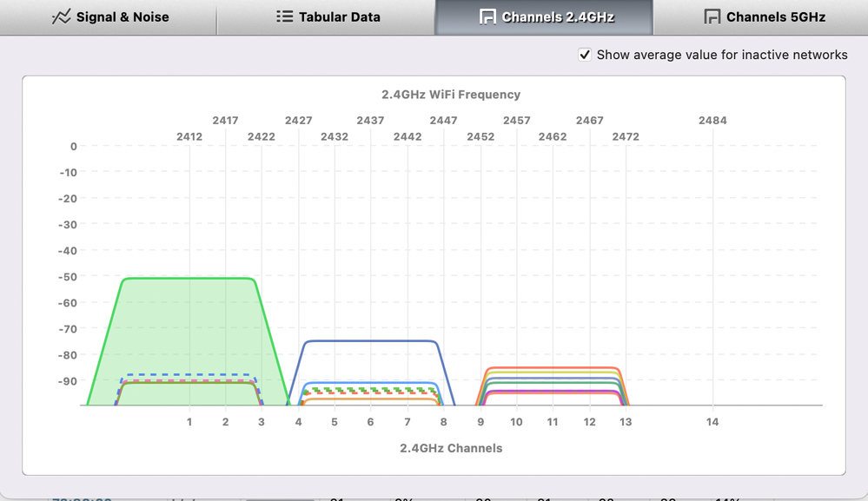This screenshot has width=868, height=501.
Task: Click channel 14 on the x-axis
Action: coord(712,422)
